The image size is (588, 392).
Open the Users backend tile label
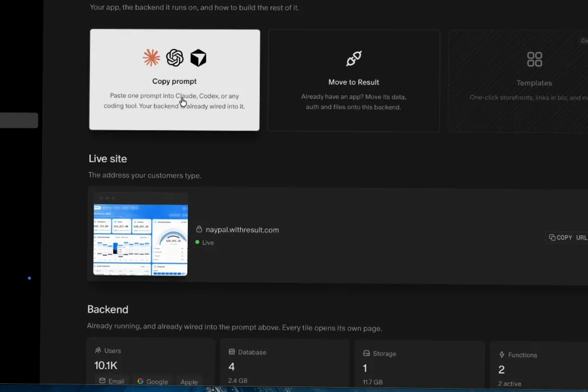pos(113,351)
